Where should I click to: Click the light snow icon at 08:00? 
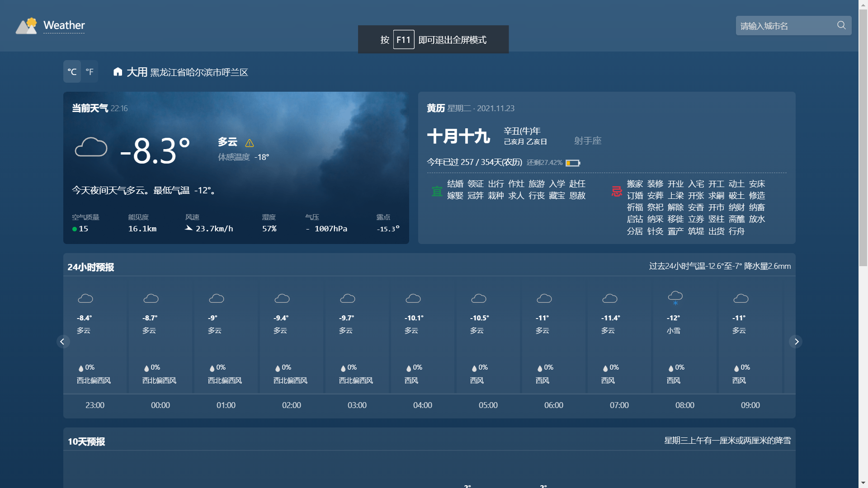tap(675, 297)
